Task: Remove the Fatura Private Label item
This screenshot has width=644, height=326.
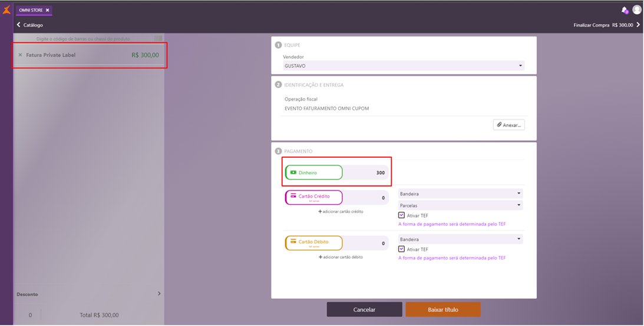Action: pyautogui.click(x=20, y=55)
